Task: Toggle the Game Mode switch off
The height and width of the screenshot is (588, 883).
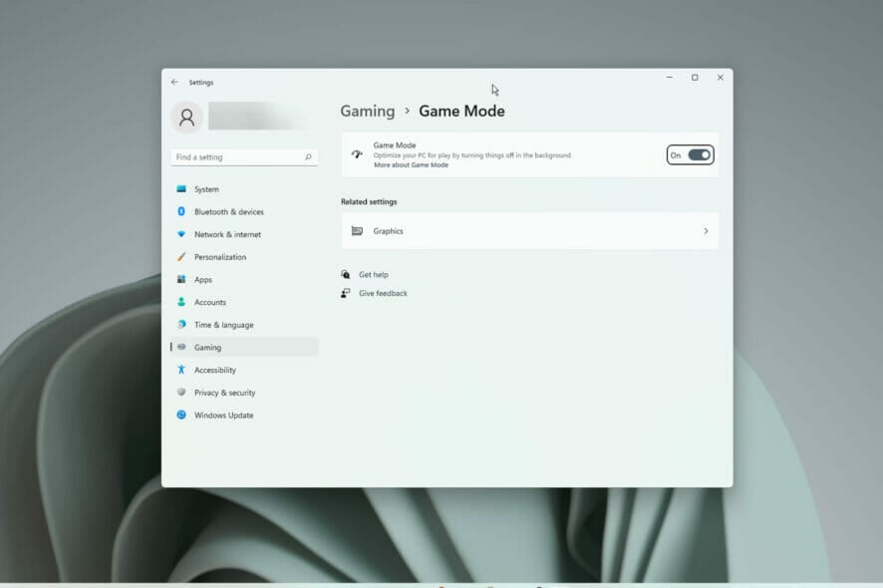Action: pos(699,154)
